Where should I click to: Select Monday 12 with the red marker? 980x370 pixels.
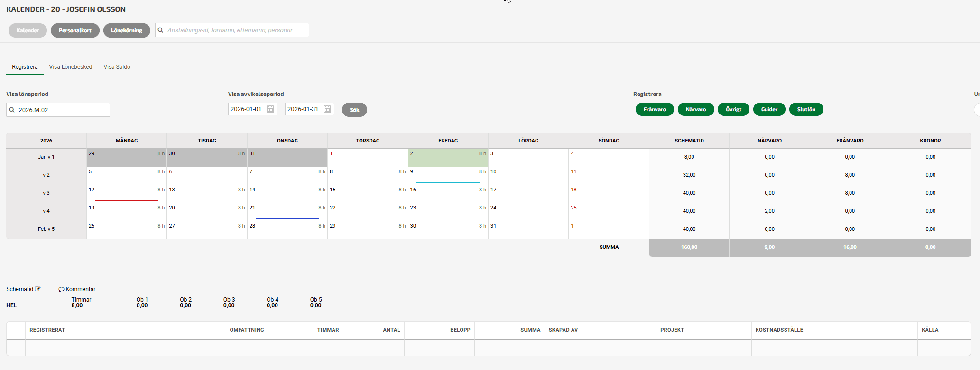tap(126, 194)
